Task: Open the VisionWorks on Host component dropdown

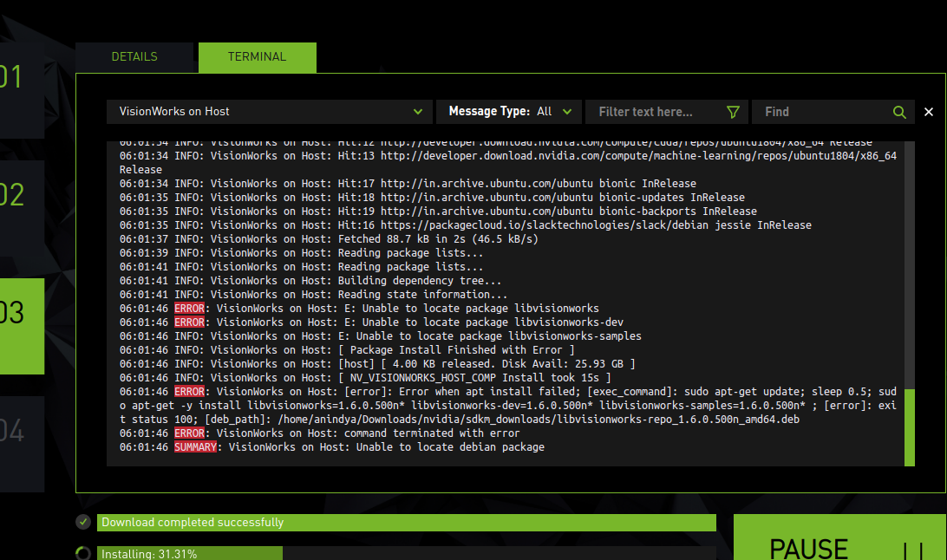Action: [270, 112]
